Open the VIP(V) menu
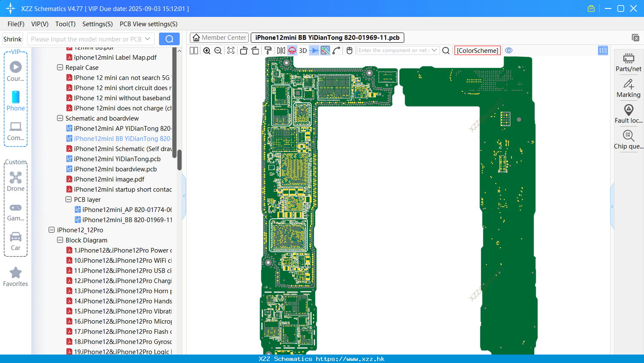The image size is (644, 363). tap(40, 24)
